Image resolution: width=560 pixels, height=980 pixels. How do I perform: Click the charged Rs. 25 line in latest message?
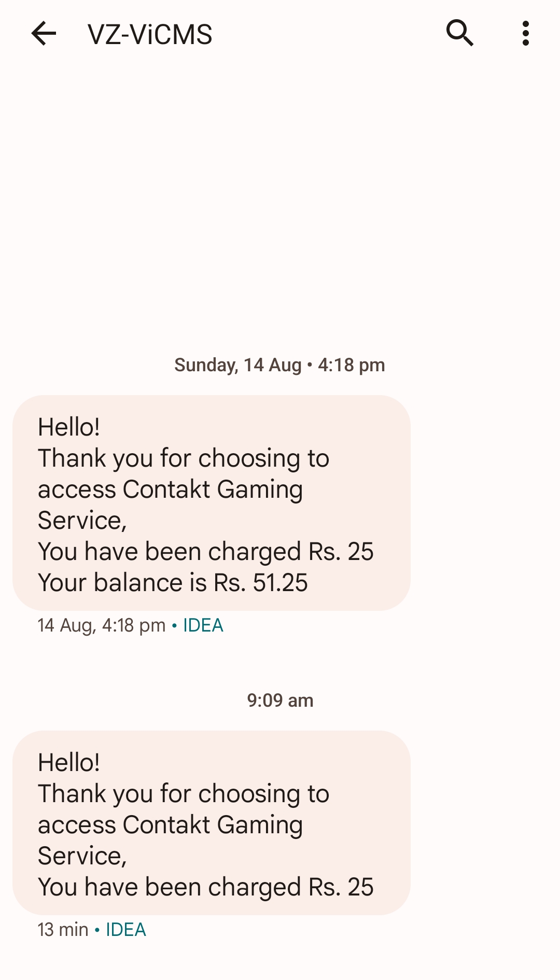[205, 887]
